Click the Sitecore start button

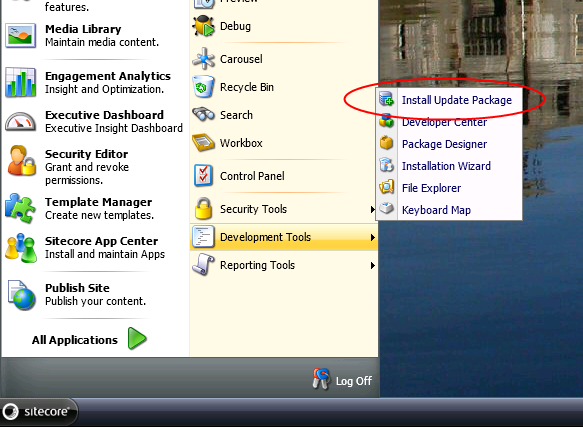[x=39, y=412]
